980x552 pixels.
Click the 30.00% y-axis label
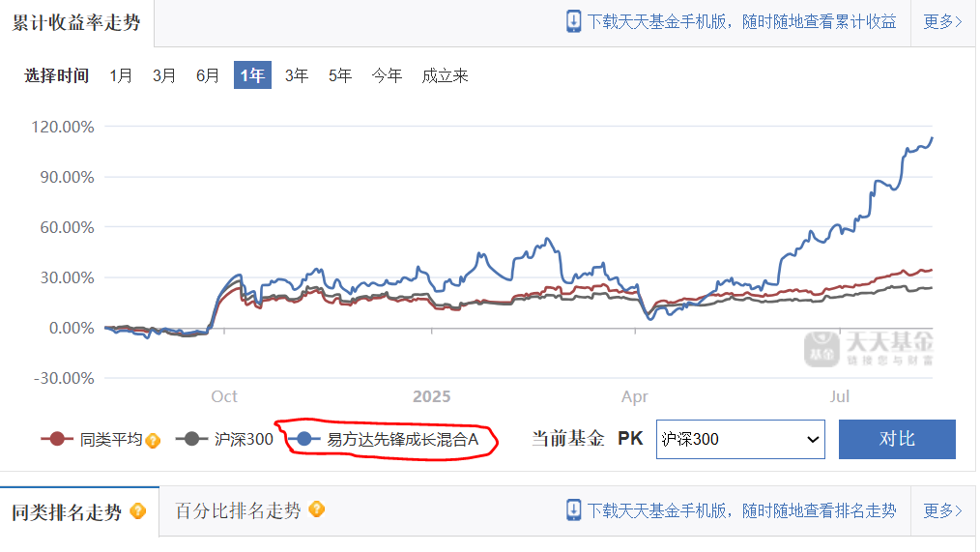pyautogui.click(x=67, y=277)
